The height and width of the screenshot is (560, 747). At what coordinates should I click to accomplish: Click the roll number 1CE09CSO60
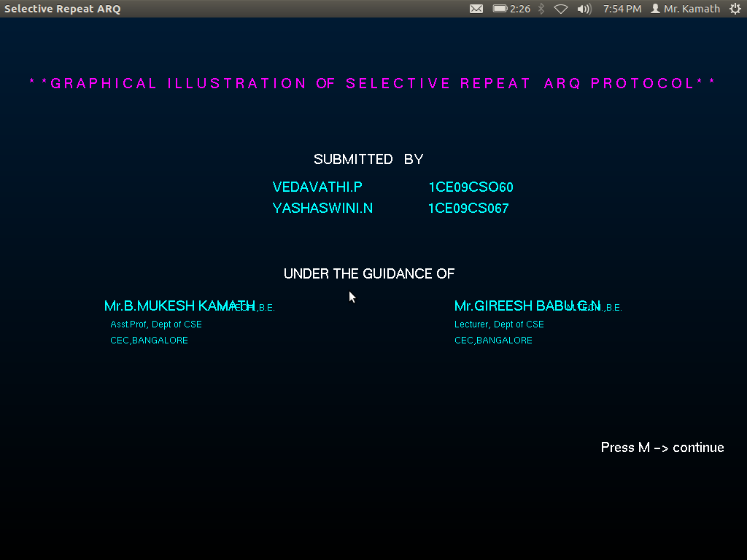471,187
